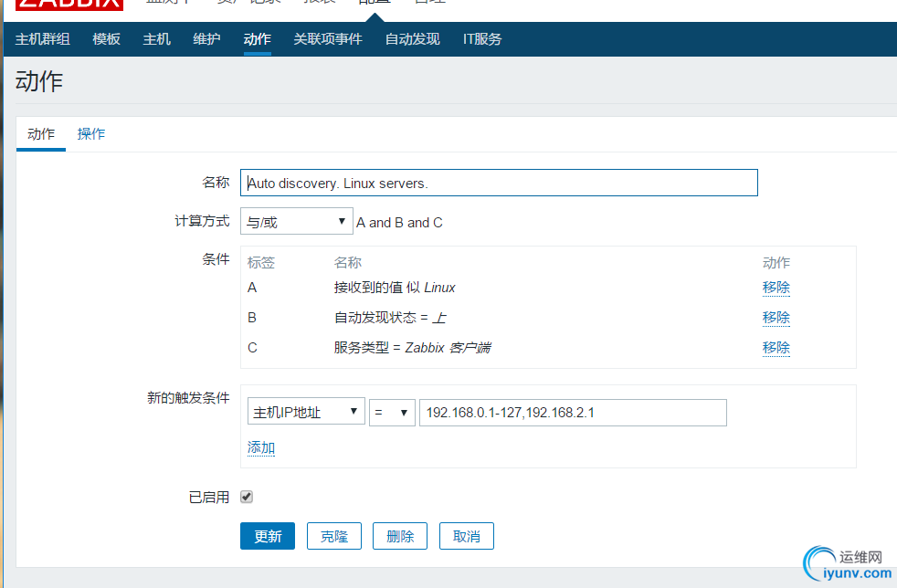Click 添加 to add new condition
This screenshot has width=897, height=588.
point(260,447)
